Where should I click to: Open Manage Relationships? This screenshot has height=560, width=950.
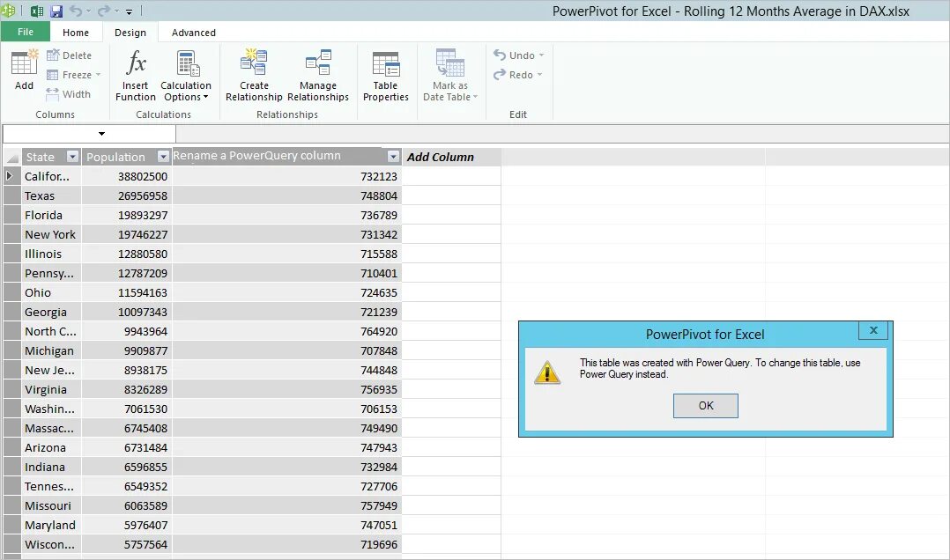coord(318,76)
